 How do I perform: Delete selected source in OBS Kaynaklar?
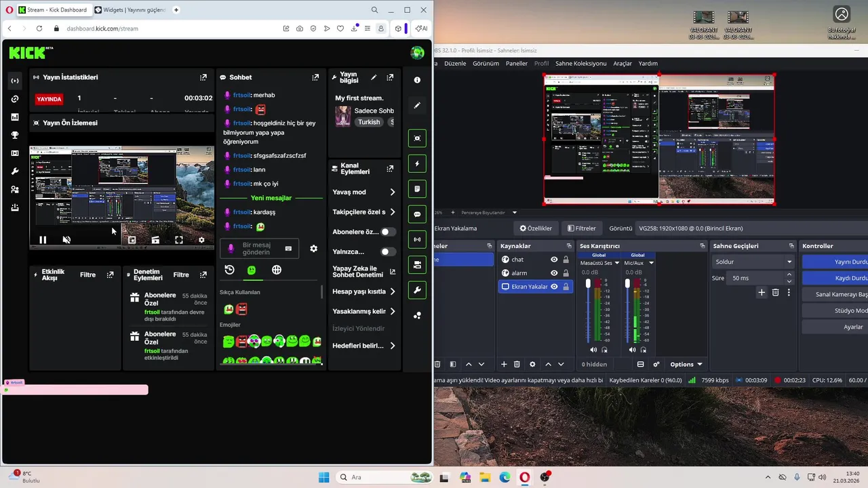(517, 365)
